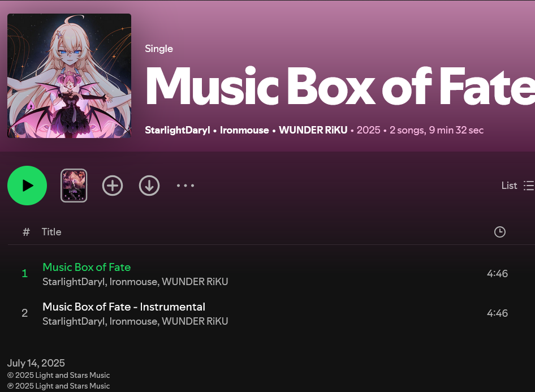This screenshot has width=535, height=392.
Task: Click the # column header
Action: coord(26,232)
